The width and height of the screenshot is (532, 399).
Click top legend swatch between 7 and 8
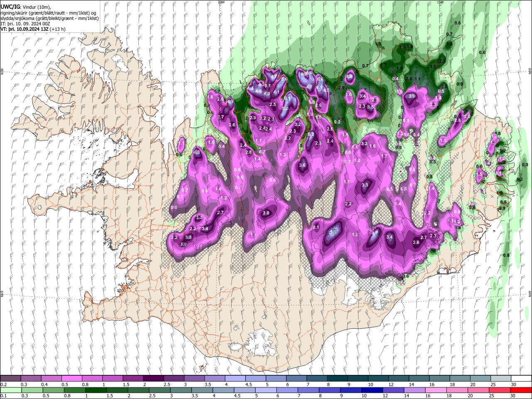tap(316, 379)
